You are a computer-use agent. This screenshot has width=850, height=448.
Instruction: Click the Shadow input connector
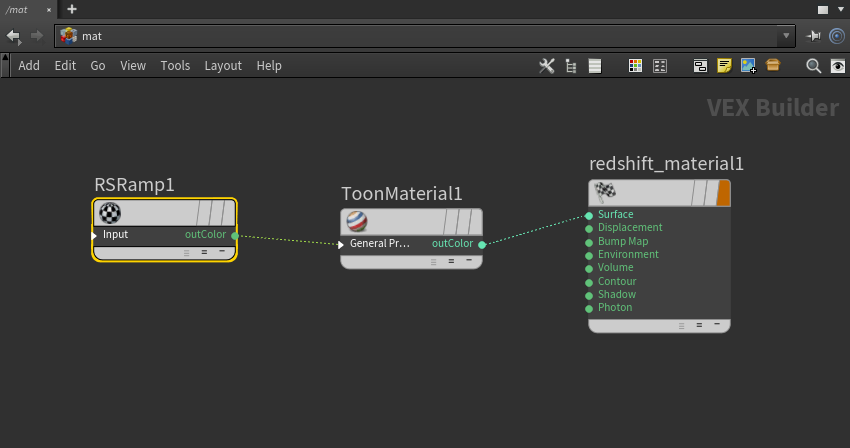[x=589, y=296]
